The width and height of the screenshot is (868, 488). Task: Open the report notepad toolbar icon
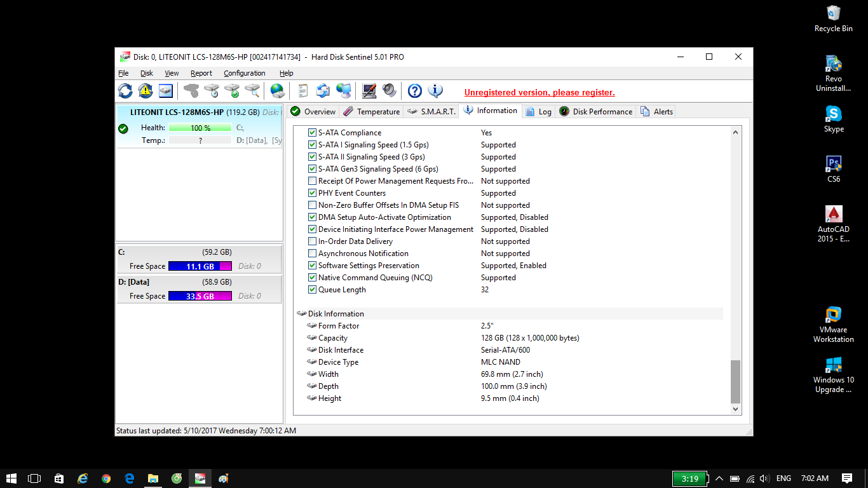click(x=303, y=91)
